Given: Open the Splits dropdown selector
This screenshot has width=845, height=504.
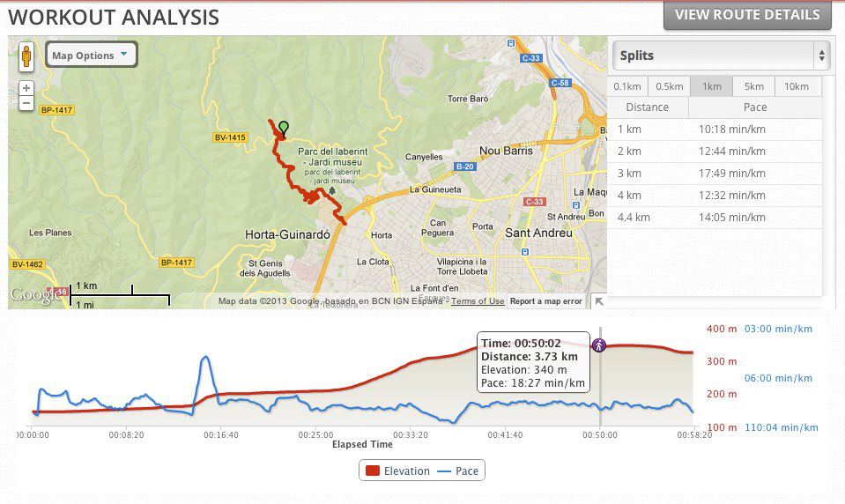Looking at the screenshot, I should [722, 56].
